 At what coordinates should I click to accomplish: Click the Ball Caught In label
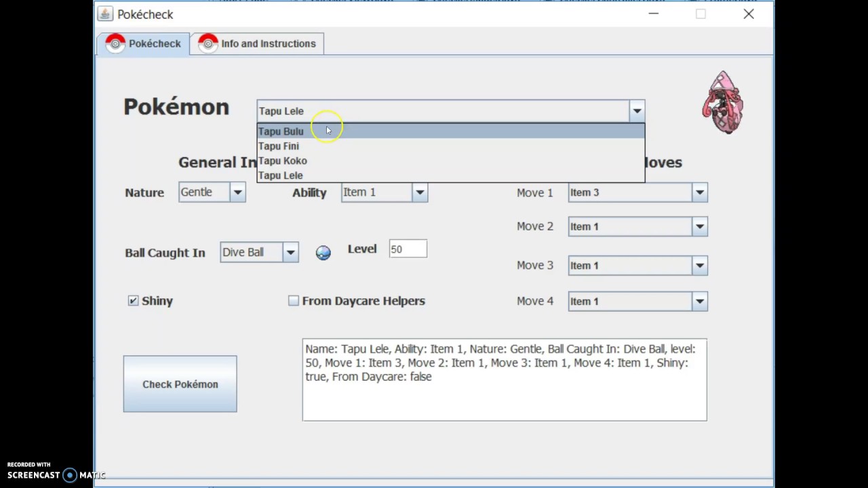click(165, 253)
